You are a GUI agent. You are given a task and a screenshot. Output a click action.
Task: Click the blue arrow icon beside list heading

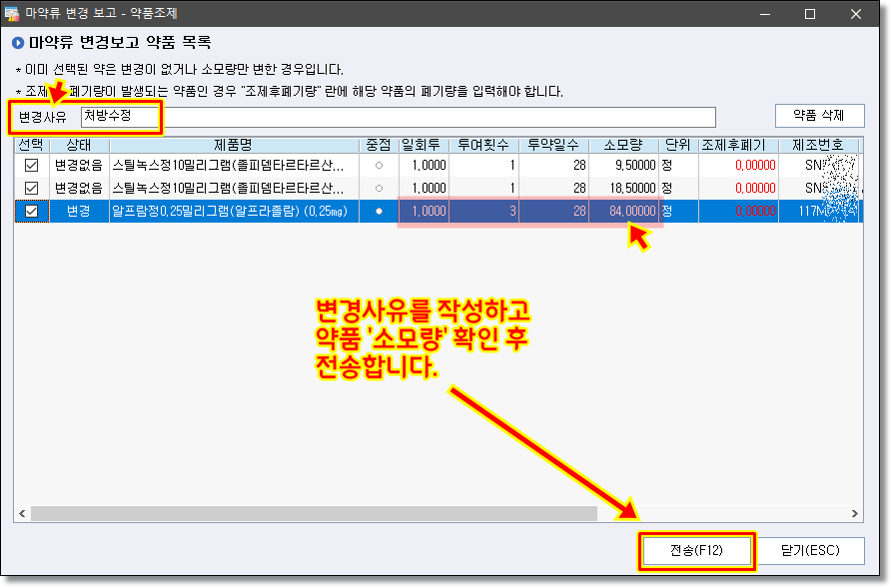17,43
